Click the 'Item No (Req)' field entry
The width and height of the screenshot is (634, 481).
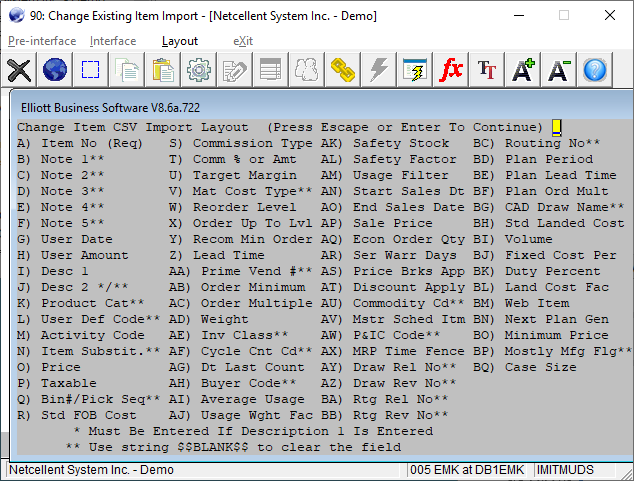click(x=80, y=143)
